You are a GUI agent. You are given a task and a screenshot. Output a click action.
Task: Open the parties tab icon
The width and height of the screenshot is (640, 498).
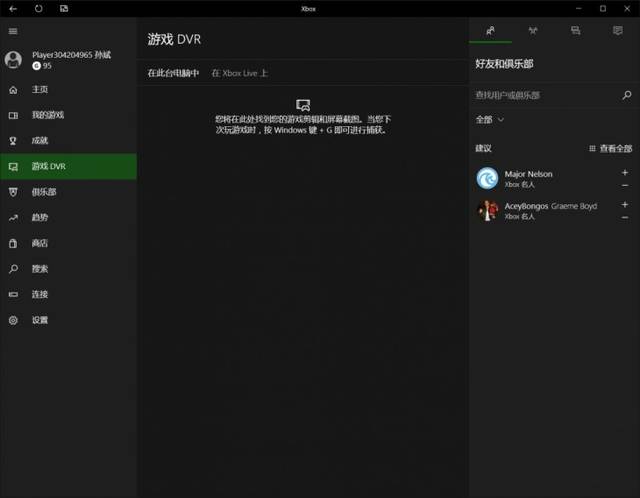(533, 31)
